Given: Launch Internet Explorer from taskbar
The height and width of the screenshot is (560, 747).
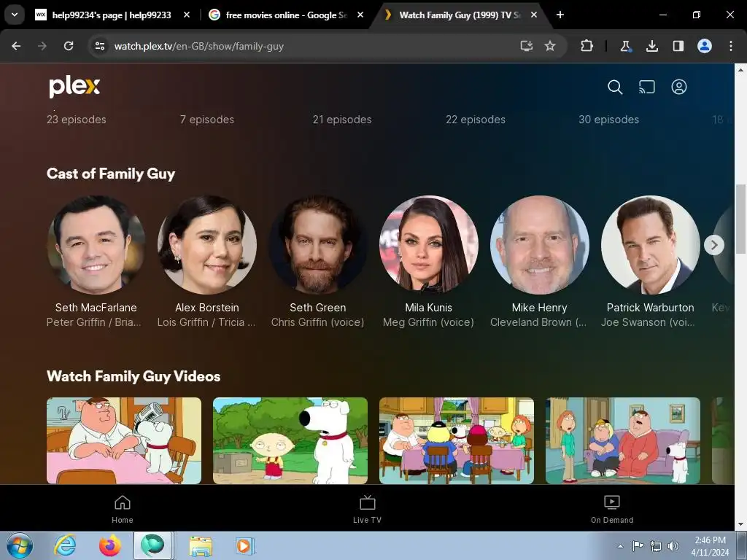Looking at the screenshot, I should pyautogui.click(x=65, y=545).
